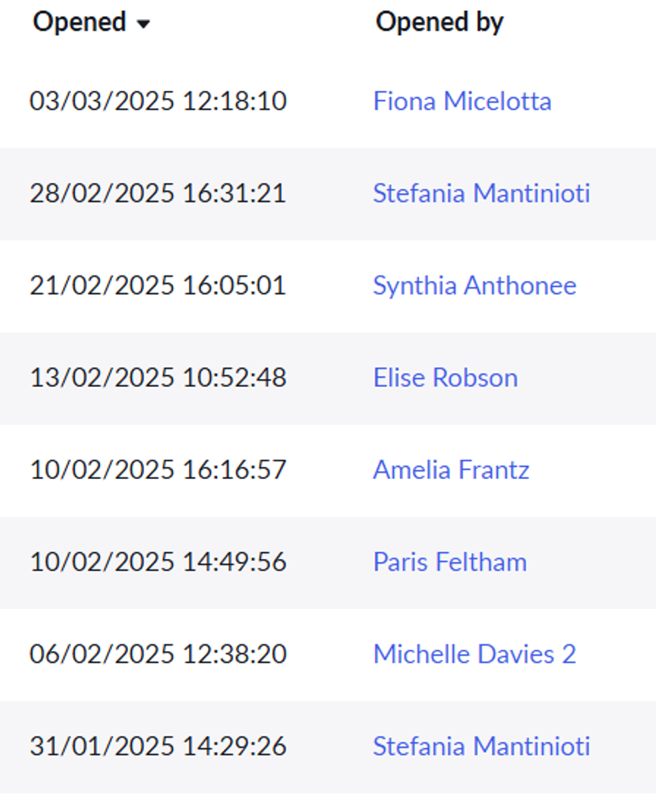Click the 03/03/2025 date text

102,101
